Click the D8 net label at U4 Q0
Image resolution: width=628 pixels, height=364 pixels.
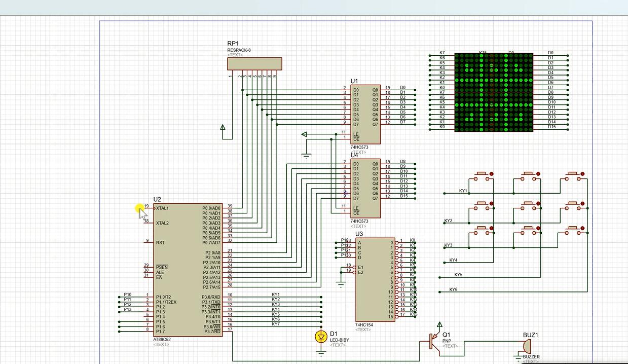click(403, 161)
